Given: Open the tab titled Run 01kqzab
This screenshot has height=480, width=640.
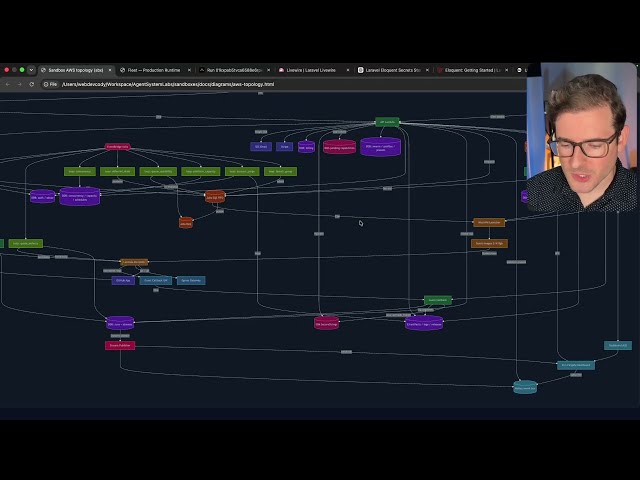Looking at the screenshot, I should [234, 70].
